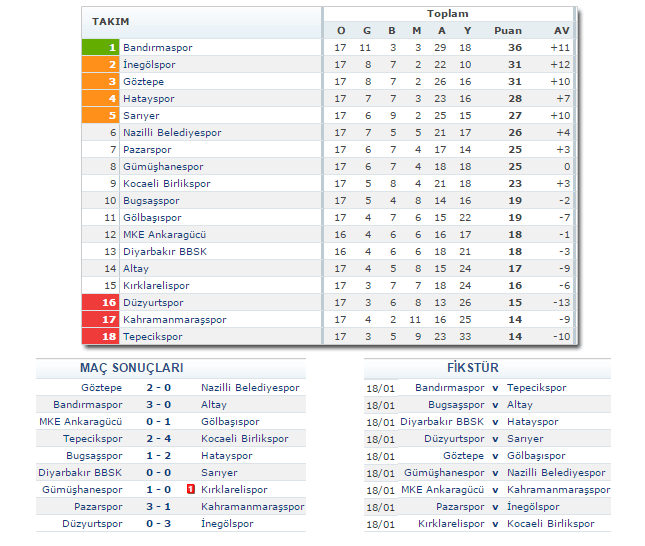Open the Düzyurtspor 0 - 3 İnegölspor score
The width and height of the screenshot is (645, 546).
coord(159,523)
